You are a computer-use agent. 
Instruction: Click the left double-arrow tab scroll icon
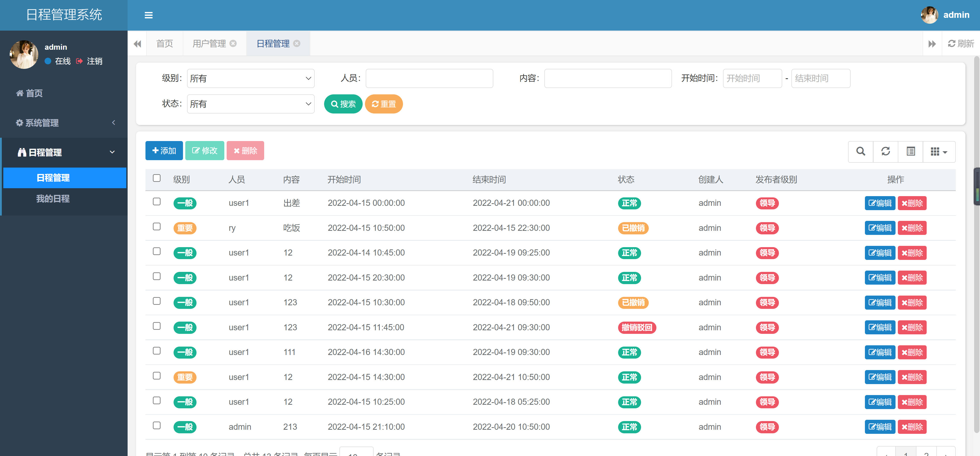click(137, 43)
